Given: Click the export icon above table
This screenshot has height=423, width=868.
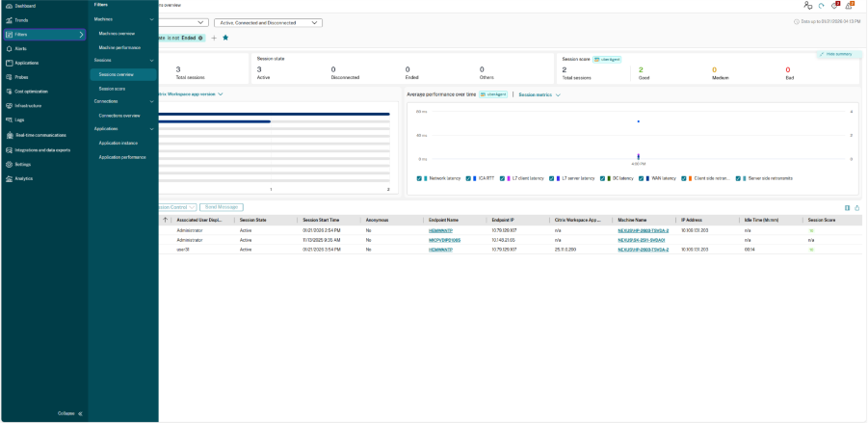Looking at the screenshot, I should (857, 208).
